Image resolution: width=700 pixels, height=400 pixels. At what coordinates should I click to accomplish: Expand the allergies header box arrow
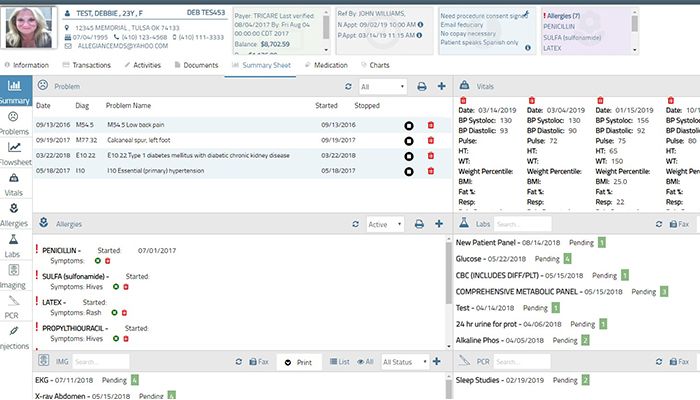(x=634, y=50)
